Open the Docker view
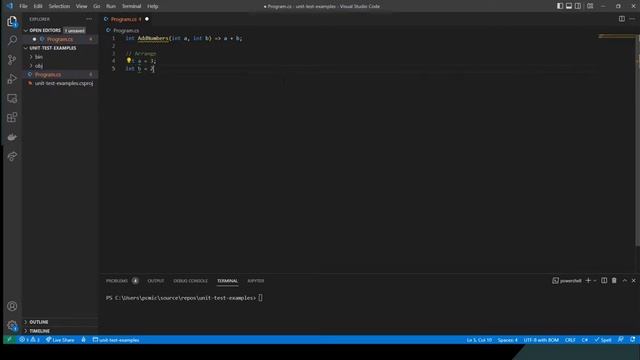 pos(12,137)
